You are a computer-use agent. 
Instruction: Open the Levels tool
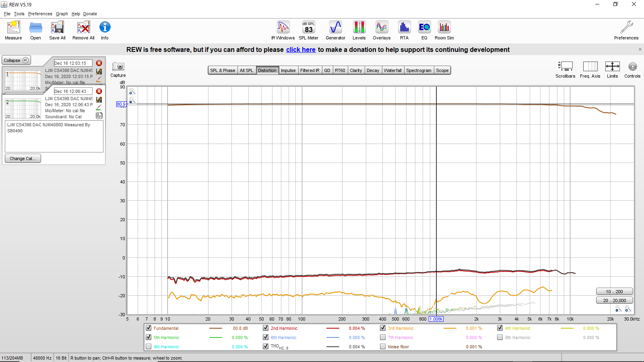coord(359,31)
